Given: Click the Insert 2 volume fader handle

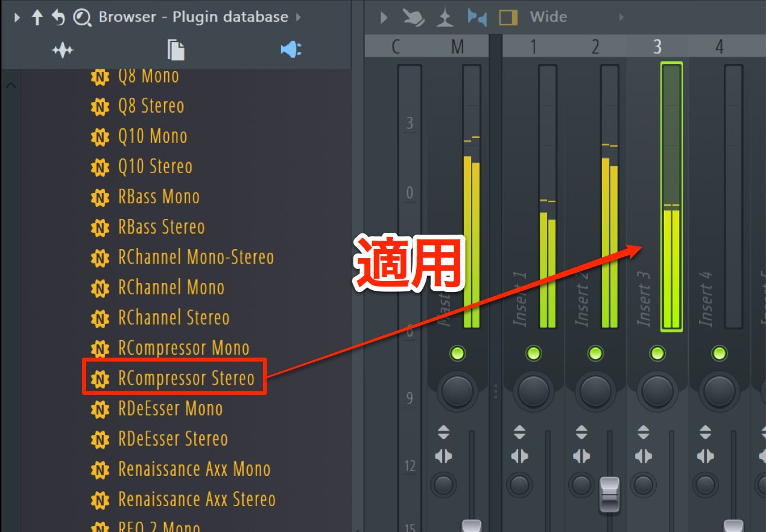Looking at the screenshot, I should (x=610, y=494).
